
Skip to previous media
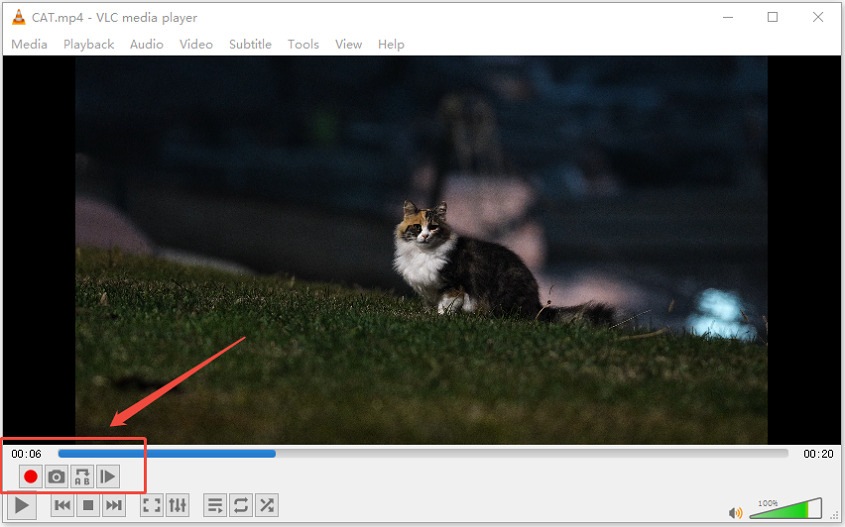pyautogui.click(x=63, y=505)
